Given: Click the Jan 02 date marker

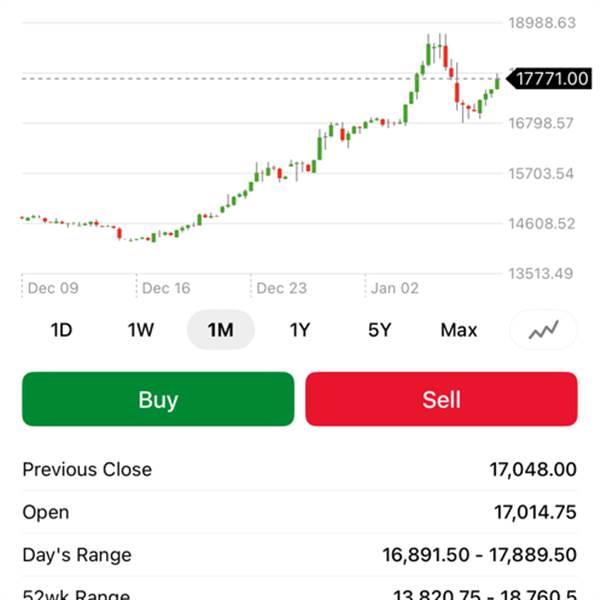Looking at the screenshot, I should pyautogui.click(x=396, y=288).
